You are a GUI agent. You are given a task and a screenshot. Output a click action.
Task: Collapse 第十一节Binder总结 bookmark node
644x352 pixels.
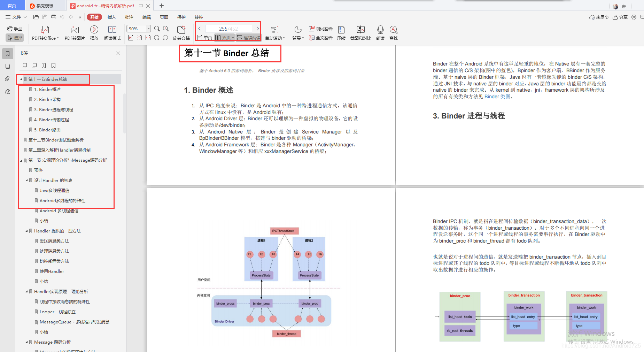[x=21, y=79]
